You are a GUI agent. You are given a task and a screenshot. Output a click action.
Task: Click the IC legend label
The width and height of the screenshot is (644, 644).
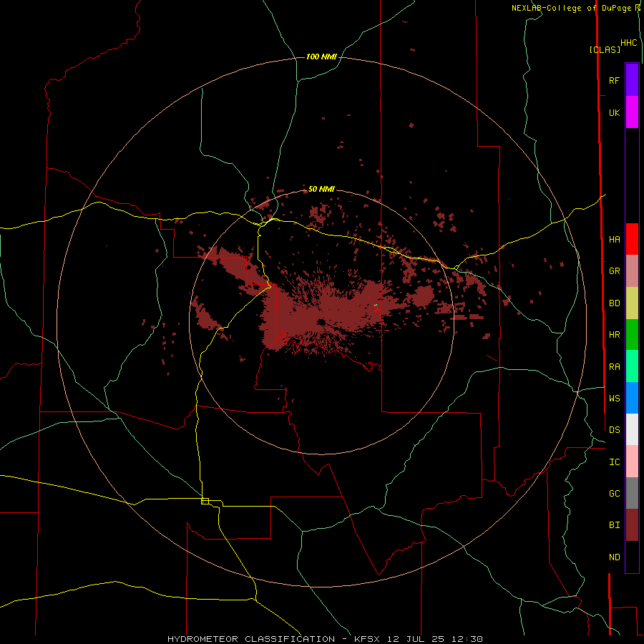coord(614,462)
